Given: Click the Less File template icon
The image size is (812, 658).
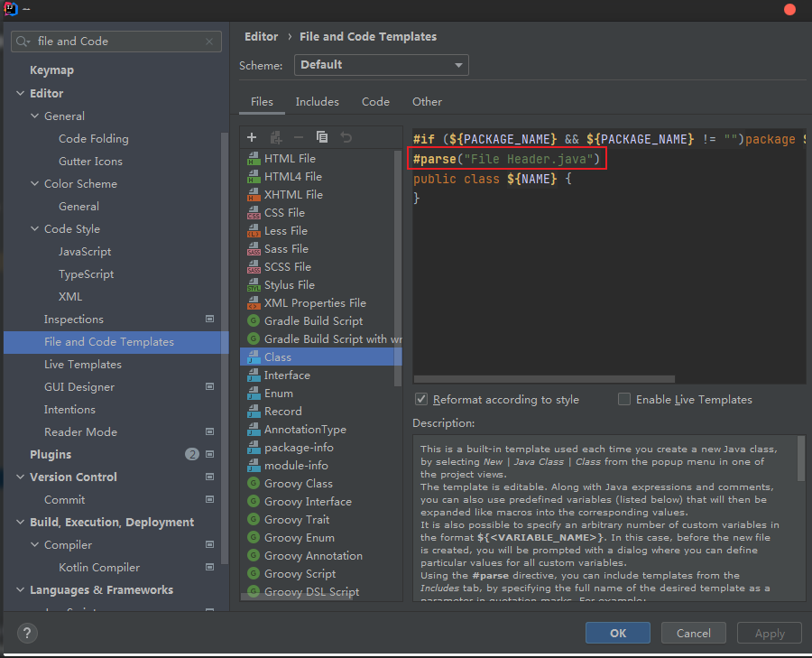Looking at the screenshot, I should click(x=254, y=231).
